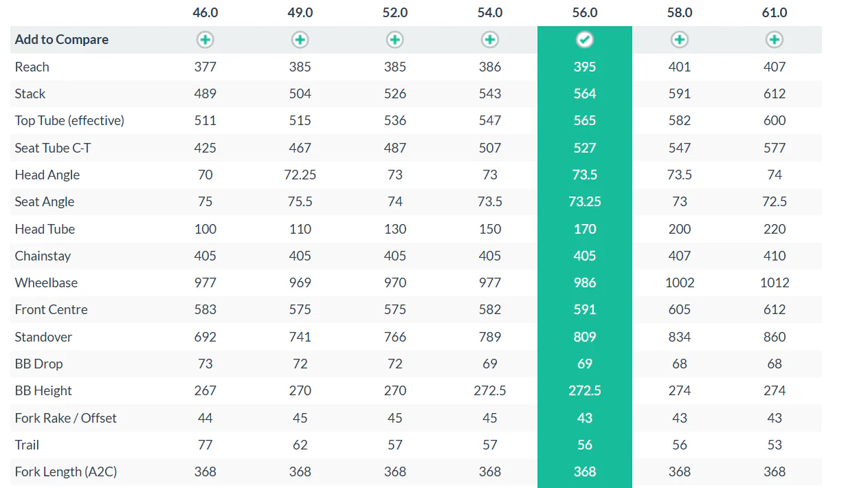Image resolution: width=868 pixels, height=488 pixels.
Task: Click the 61.0 size column header
Action: tap(775, 12)
